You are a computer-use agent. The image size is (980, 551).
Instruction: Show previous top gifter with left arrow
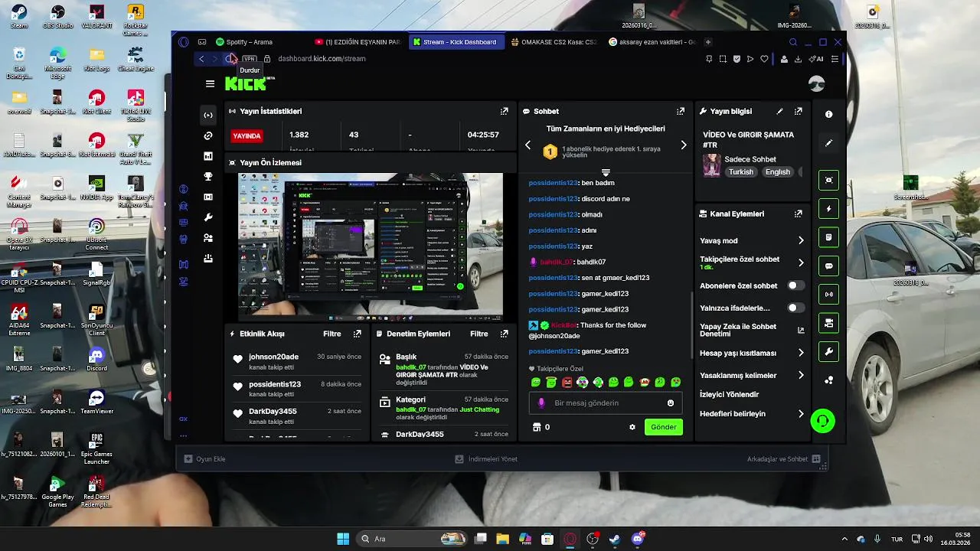pyautogui.click(x=528, y=145)
